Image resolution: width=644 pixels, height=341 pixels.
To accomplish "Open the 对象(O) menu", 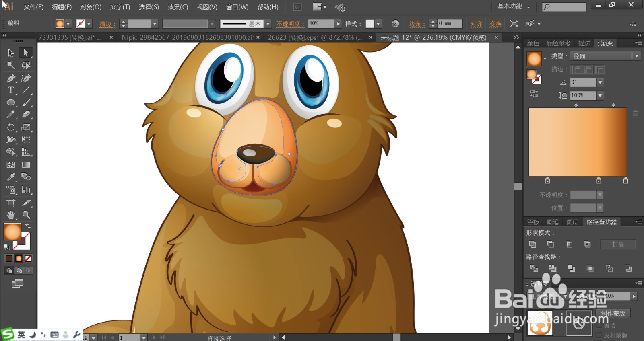I will pyautogui.click(x=91, y=7).
